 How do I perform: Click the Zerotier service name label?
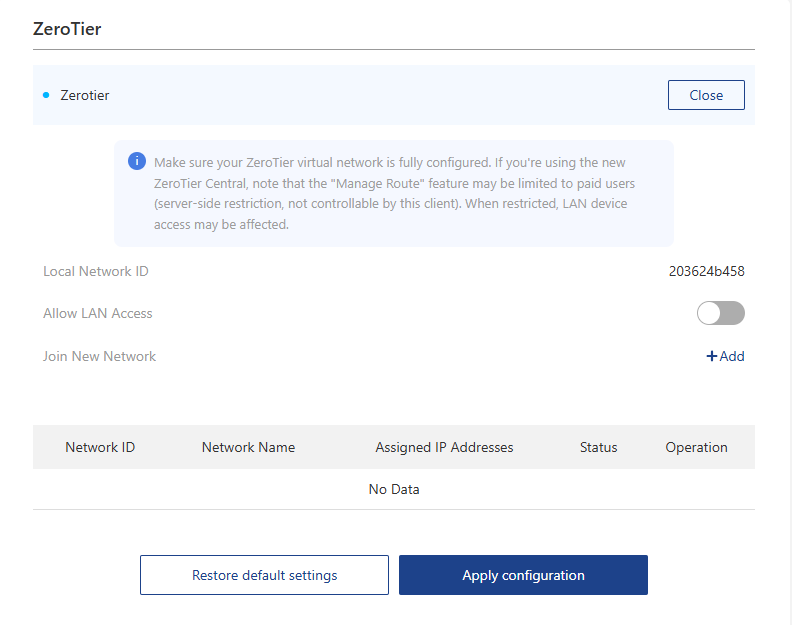pyautogui.click(x=84, y=95)
